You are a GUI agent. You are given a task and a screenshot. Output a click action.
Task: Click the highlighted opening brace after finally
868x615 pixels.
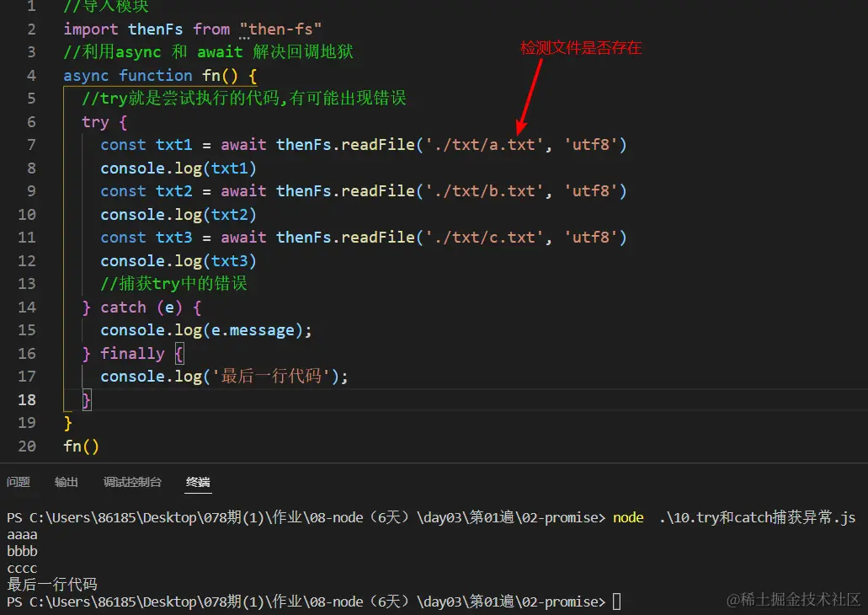(179, 354)
